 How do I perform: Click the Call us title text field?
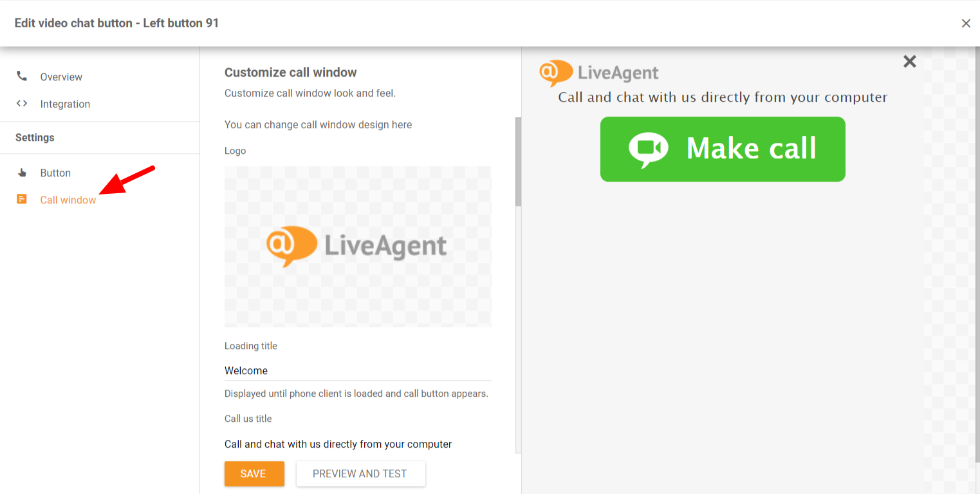click(358, 444)
